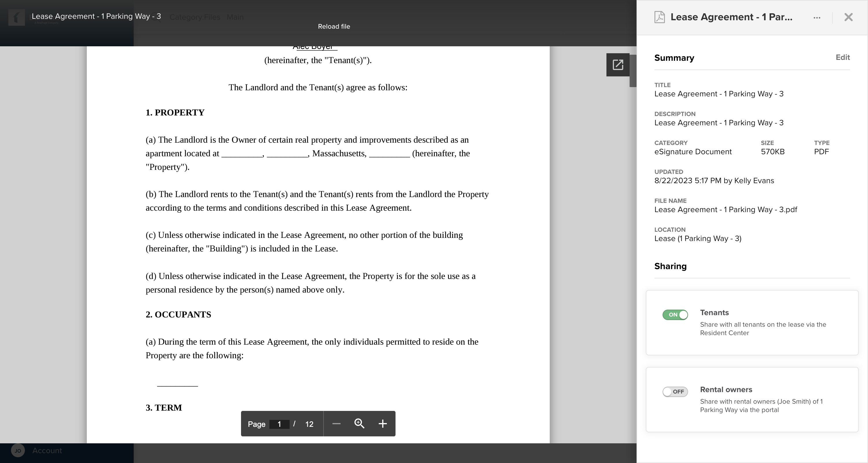Click Reload file
This screenshot has height=463, width=868.
click(334, 26)
